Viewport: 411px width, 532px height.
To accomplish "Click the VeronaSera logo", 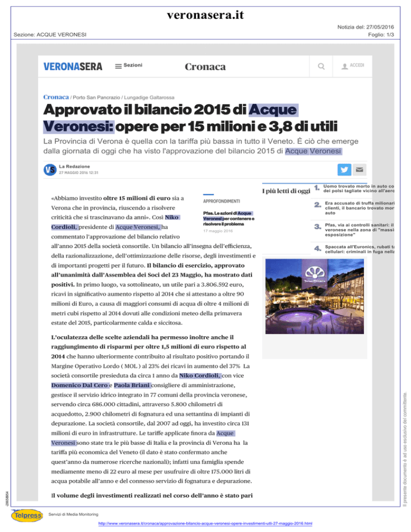I will pos(73,66).
